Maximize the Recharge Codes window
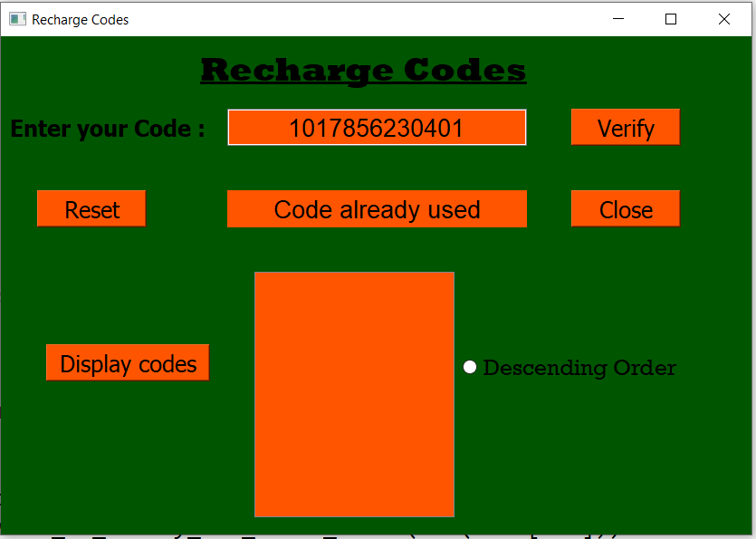756x539 pixels. (671, 19)
